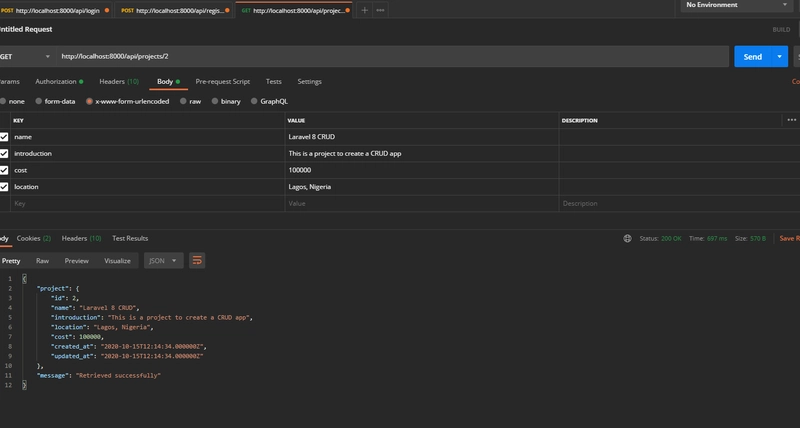Click the 'Size: 570 B' indicator
Image resolution: width=800 pixels, height=428 pixels.
point(751,238)
